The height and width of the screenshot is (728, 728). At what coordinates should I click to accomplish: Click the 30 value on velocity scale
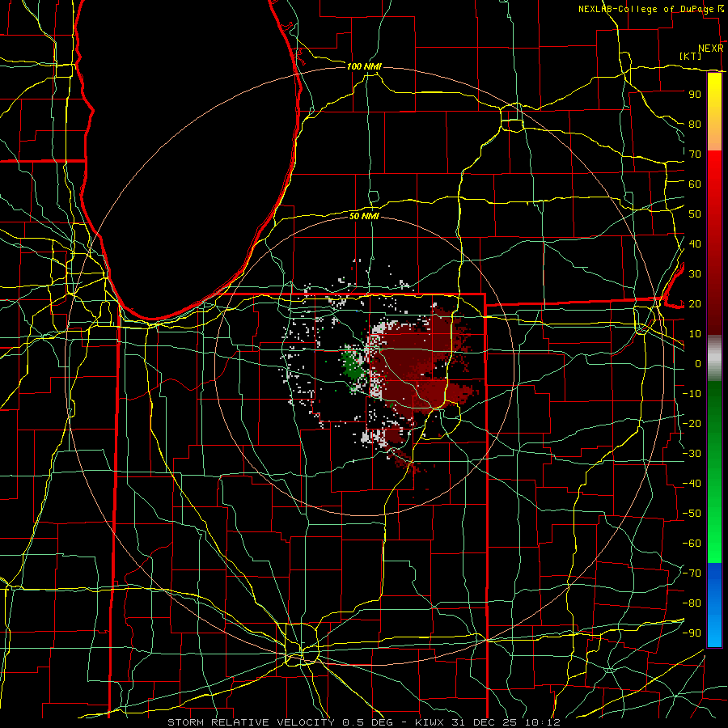point(695,274)
